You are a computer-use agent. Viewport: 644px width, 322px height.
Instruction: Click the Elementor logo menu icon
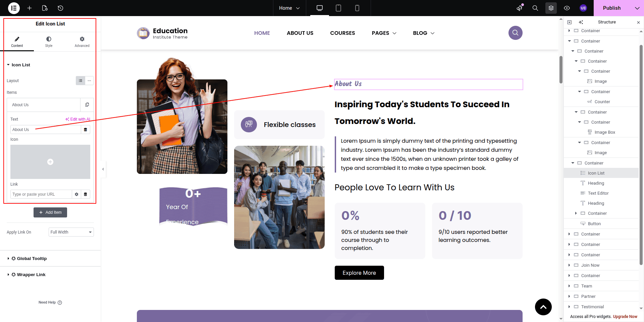coord(14,8)
